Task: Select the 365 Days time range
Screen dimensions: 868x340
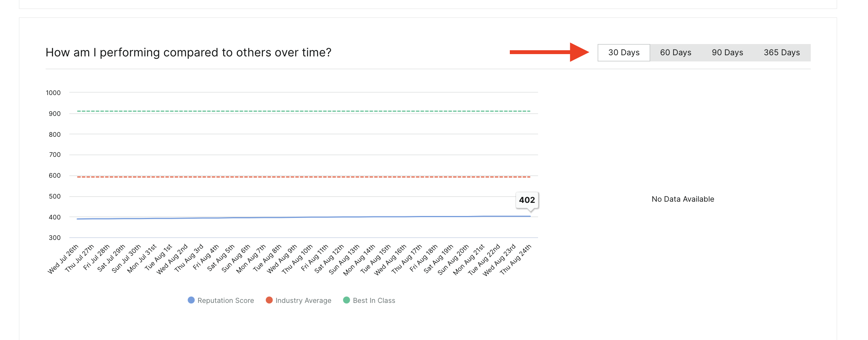Action: click(x=781, y=52)
